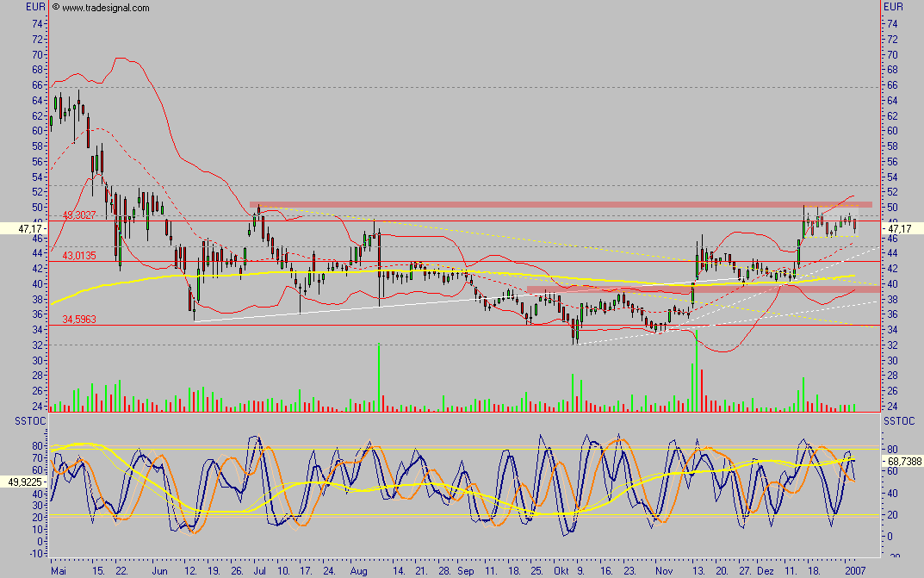Click the SSTOC label right of indicator panel
Screen dimensions: 924x578
[x=899, y=420]
